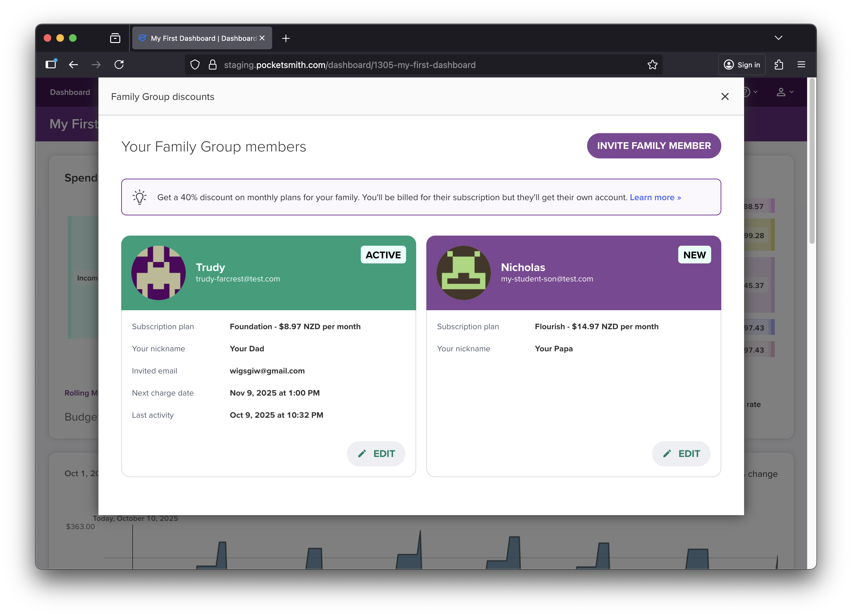Open the Firefox extensions icon

coord(778,65)
